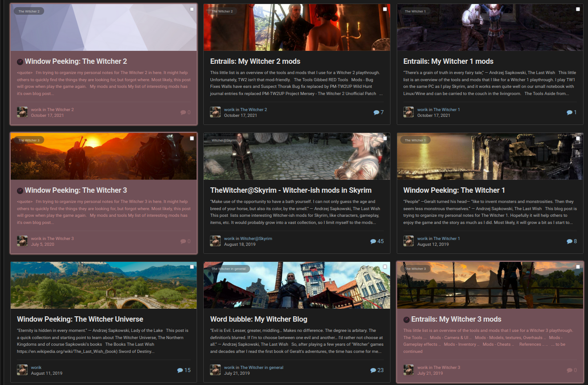
Task: Click the landscape cover image of The Witcher Universe post
Action: coord(103,285)
